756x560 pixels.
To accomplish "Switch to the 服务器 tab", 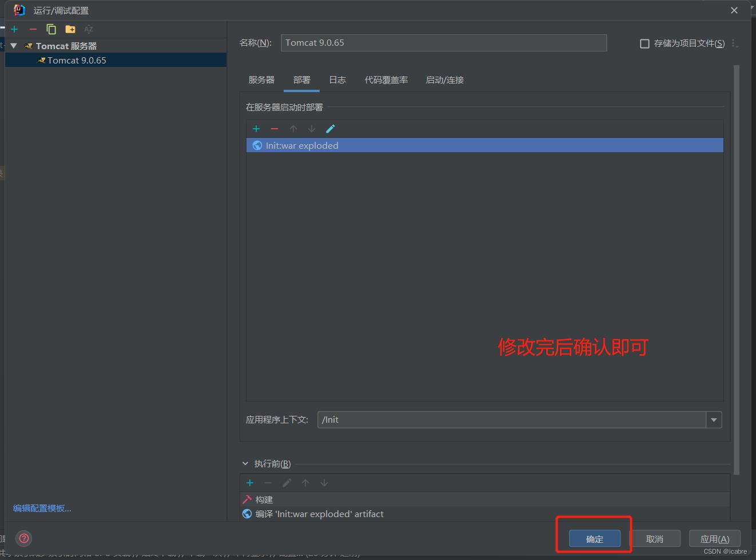I will click(x=261, y=80).
